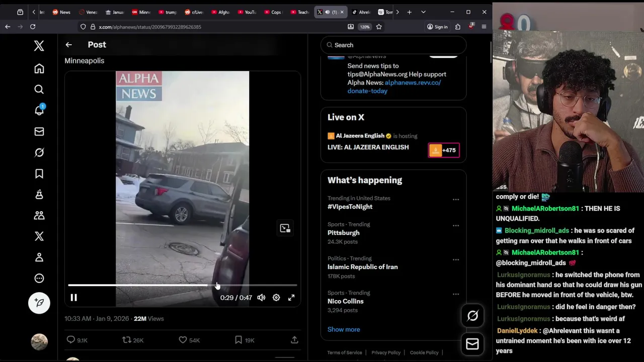Open Cookie Policy footer link
644x362 pixels.
[424, 352]
